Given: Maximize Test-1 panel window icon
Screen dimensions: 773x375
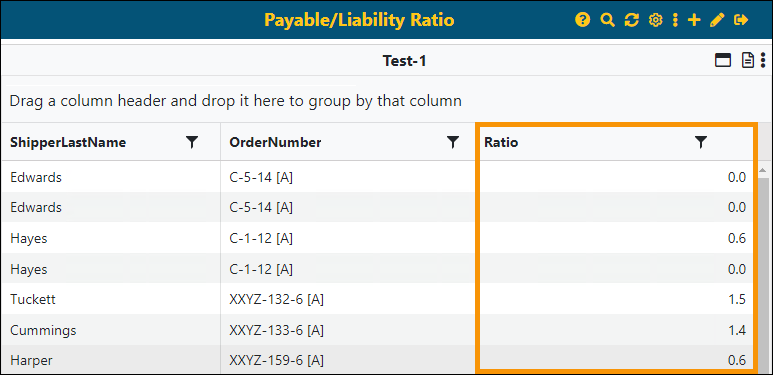Looking at the screenshot, I should coord(723,61).
